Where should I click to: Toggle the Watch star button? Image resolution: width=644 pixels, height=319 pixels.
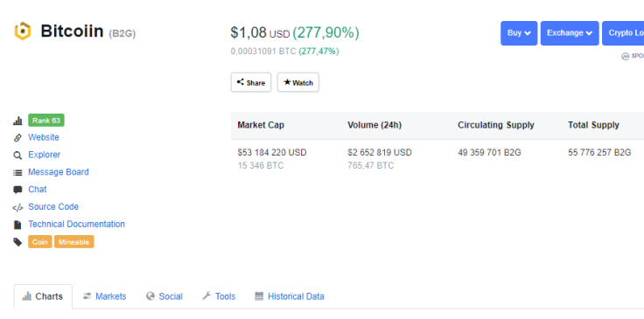pyautogui.click(x=298, y=82)
